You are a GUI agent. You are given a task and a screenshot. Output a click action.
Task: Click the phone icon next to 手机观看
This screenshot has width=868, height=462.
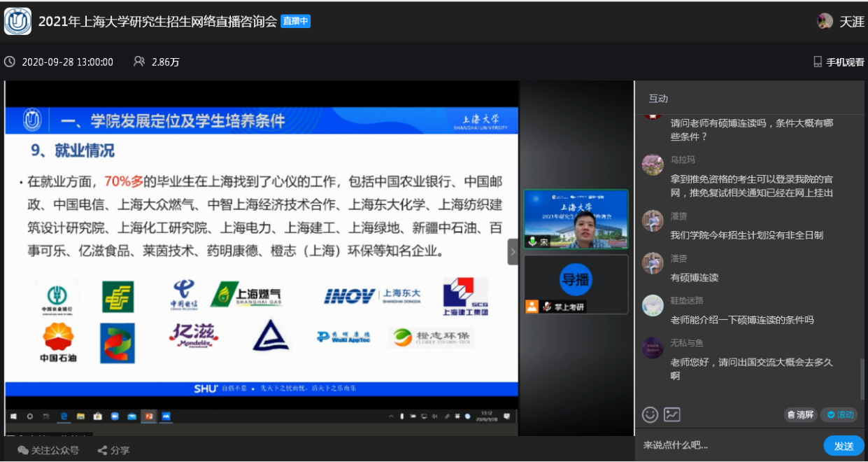[x=818, y=62]
